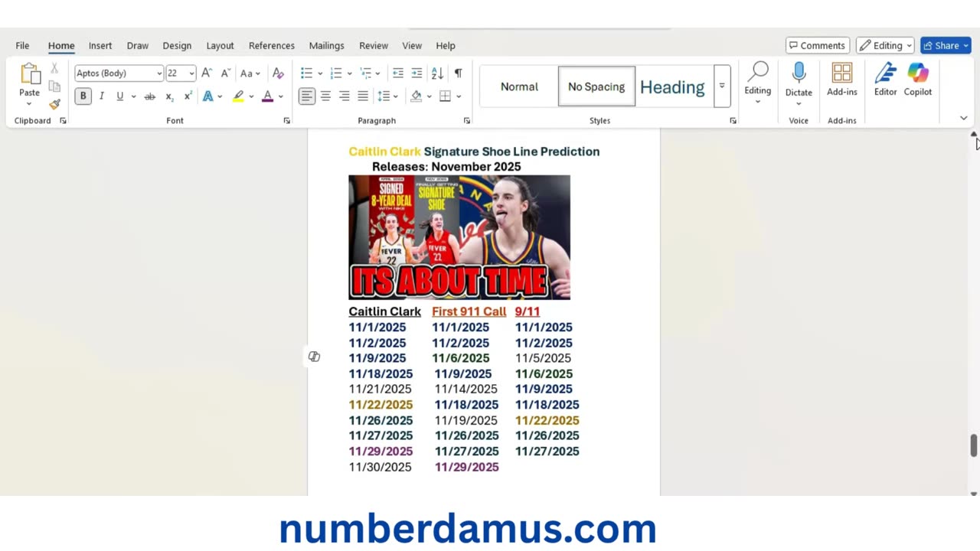Open Add-ins grid icon
This screenshot has height=551, width=980.
tap(842, 73)
